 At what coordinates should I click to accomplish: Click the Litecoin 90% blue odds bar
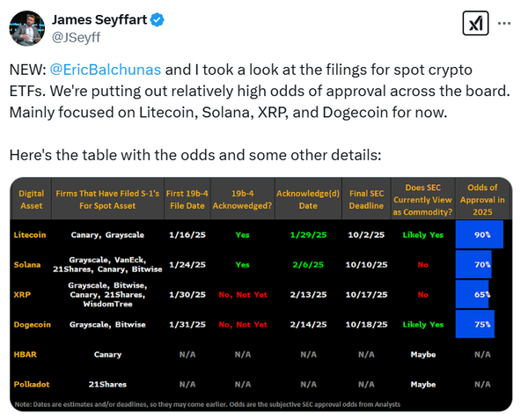coord(479,234)
